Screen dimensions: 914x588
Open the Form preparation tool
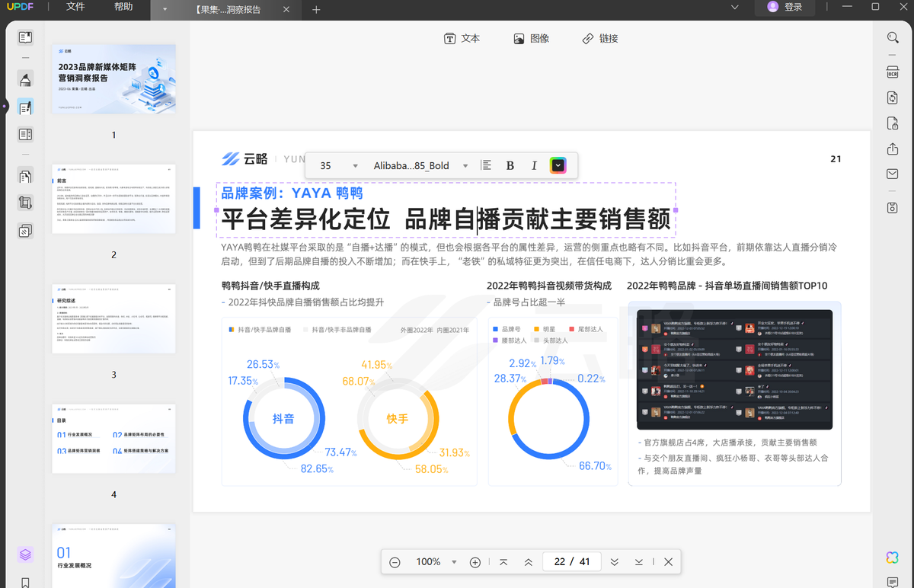click(x=25, y=135)
